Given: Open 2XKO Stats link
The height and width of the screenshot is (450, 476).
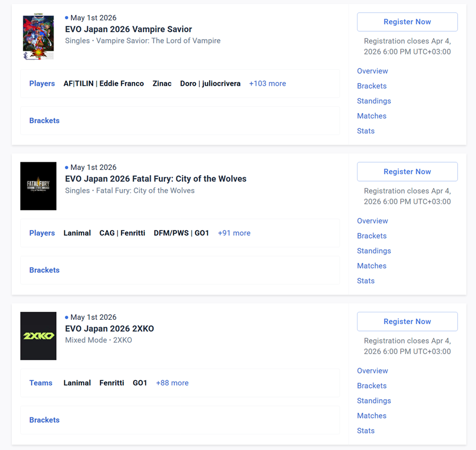Looking at the screenshot, I should coord(366,431).
